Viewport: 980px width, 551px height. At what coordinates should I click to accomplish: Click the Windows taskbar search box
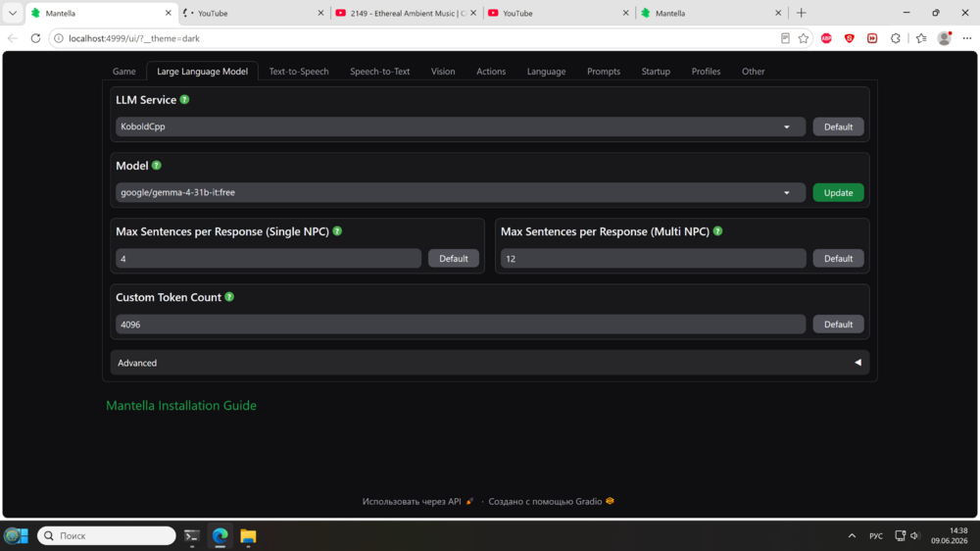click(x=106, y=535)
